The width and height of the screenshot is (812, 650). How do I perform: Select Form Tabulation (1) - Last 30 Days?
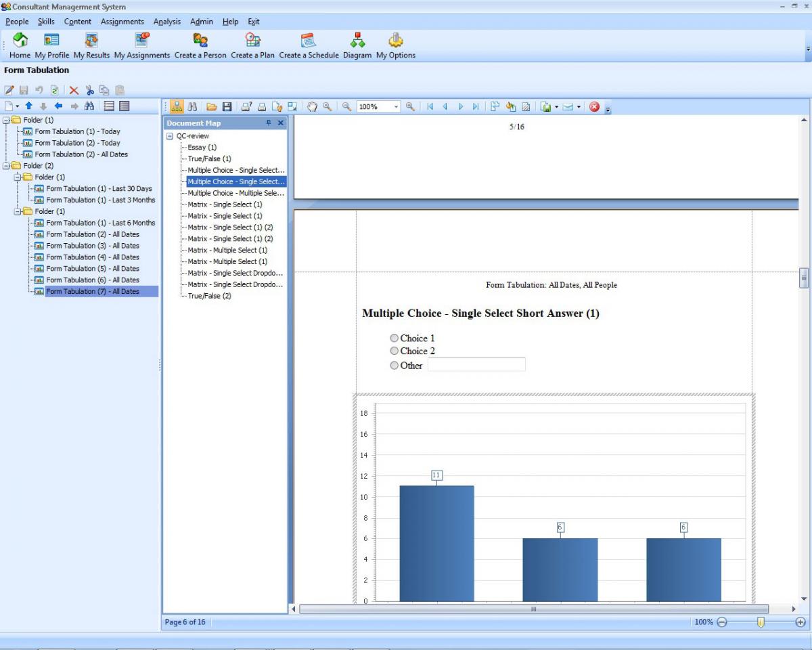[x=99, y=189]
